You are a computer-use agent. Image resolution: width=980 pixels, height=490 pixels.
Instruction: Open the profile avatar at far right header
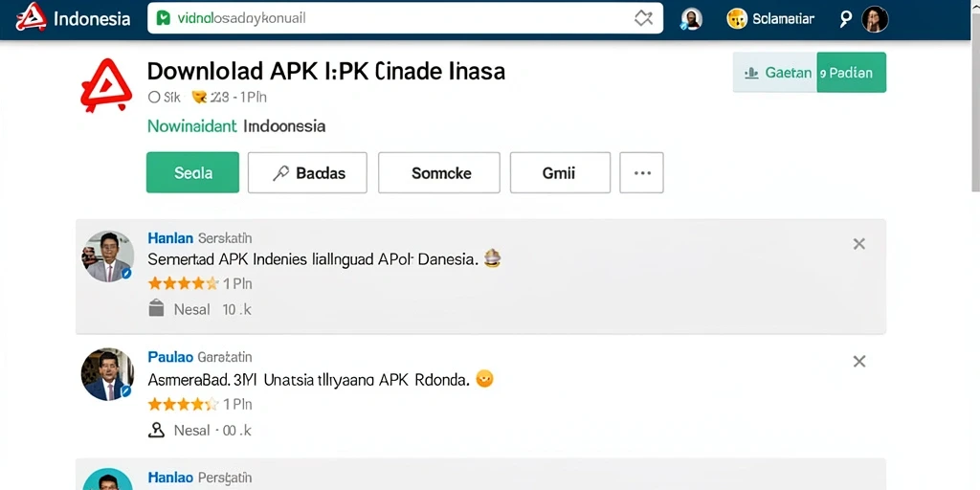pos(875,19)
